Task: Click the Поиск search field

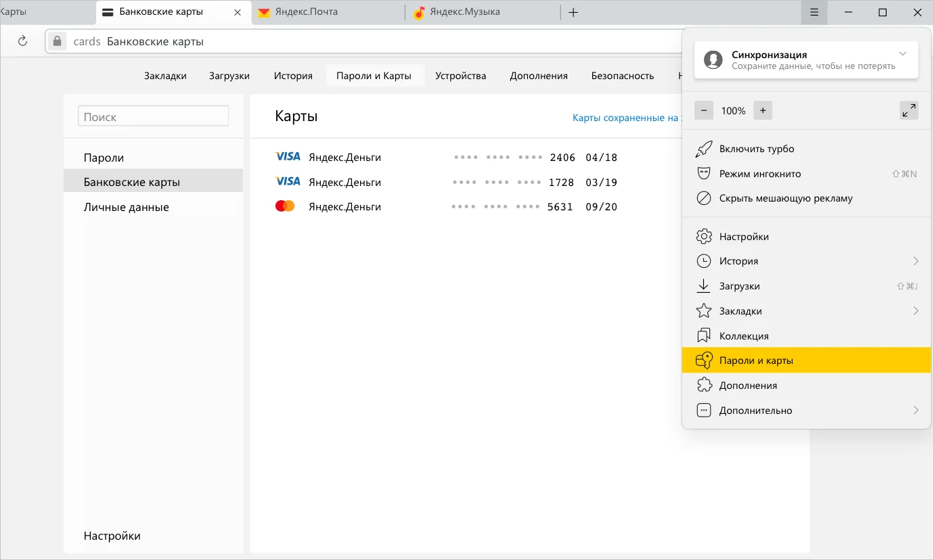Action: pyautogui.click(x=154, y=116)
